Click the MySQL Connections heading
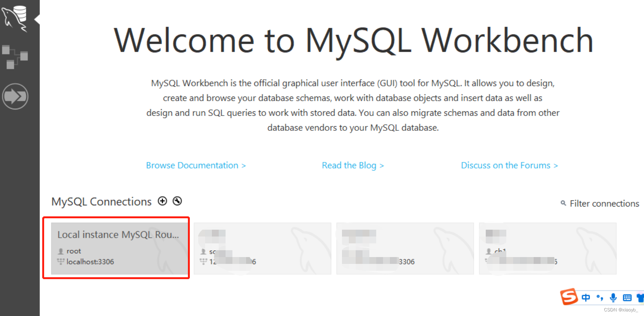Screen dimensions: 644x316 [x=102, y=202]
